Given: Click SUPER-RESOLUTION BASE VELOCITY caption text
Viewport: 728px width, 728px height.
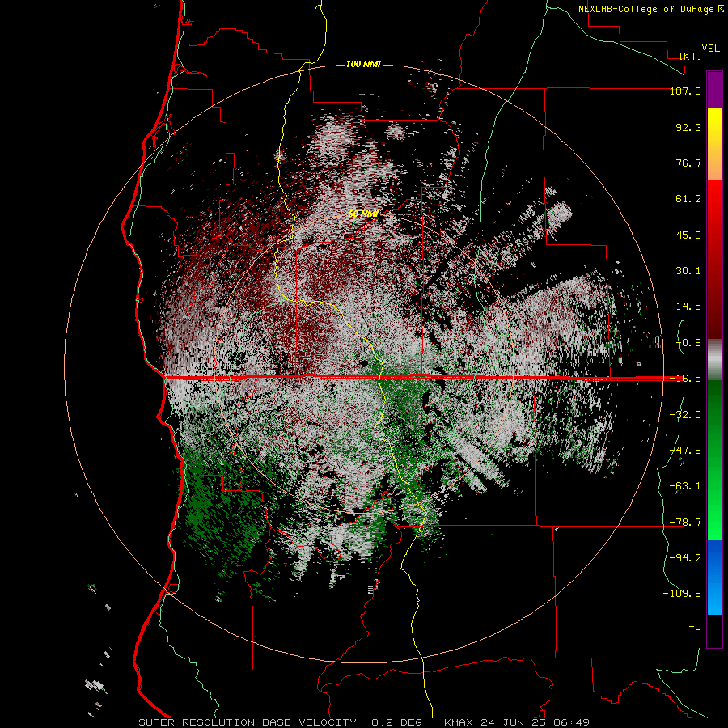Looking at the screenshot, I should (x=248, y=722).
